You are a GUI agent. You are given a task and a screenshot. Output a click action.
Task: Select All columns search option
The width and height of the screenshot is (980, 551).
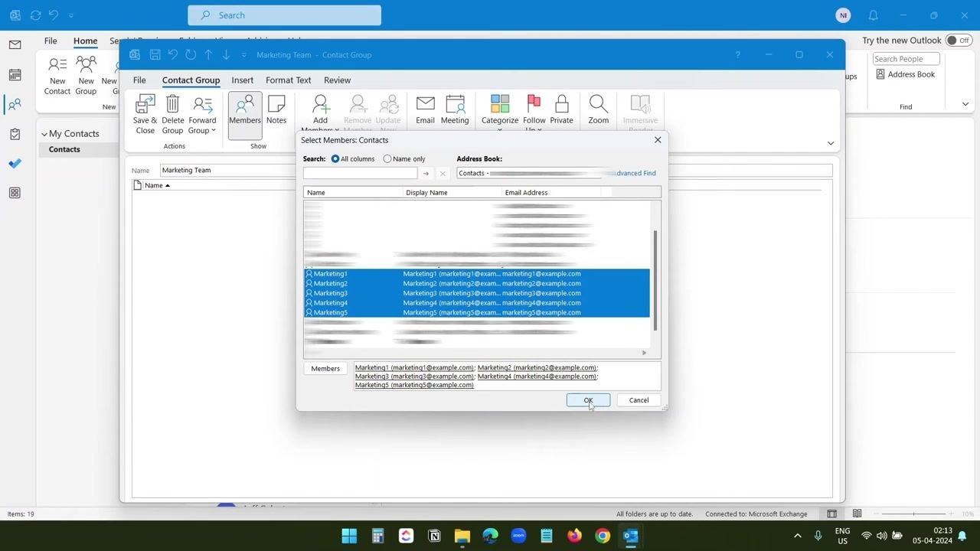353,159
